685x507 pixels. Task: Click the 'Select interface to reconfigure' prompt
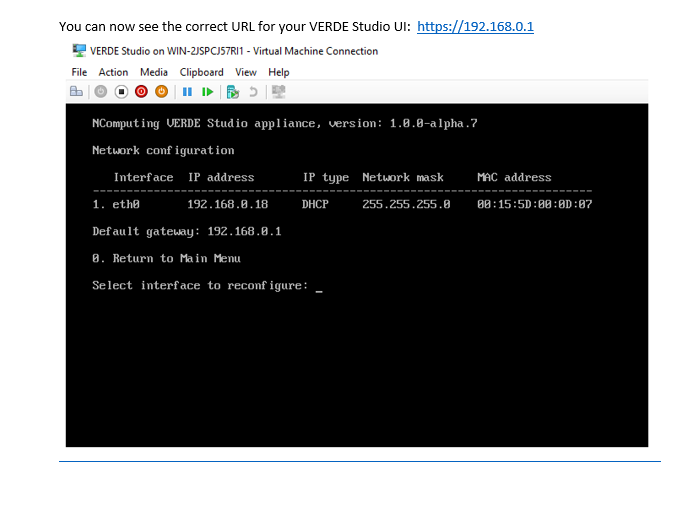click(200, 286)
